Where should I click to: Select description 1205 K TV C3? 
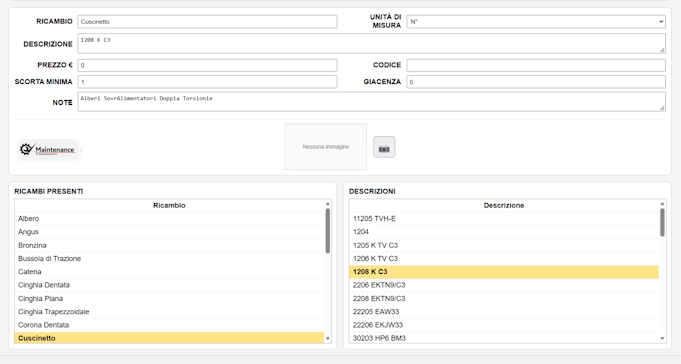[x=504, y=245]
